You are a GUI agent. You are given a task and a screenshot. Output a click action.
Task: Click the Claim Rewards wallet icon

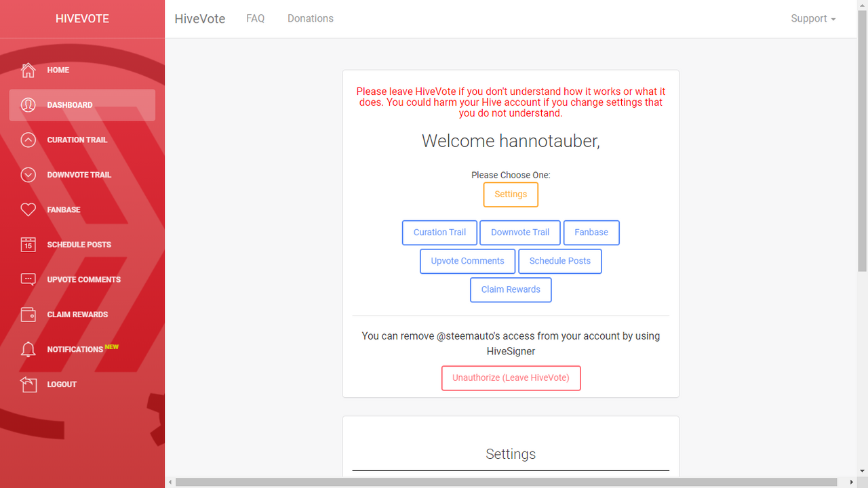(28, 314)
